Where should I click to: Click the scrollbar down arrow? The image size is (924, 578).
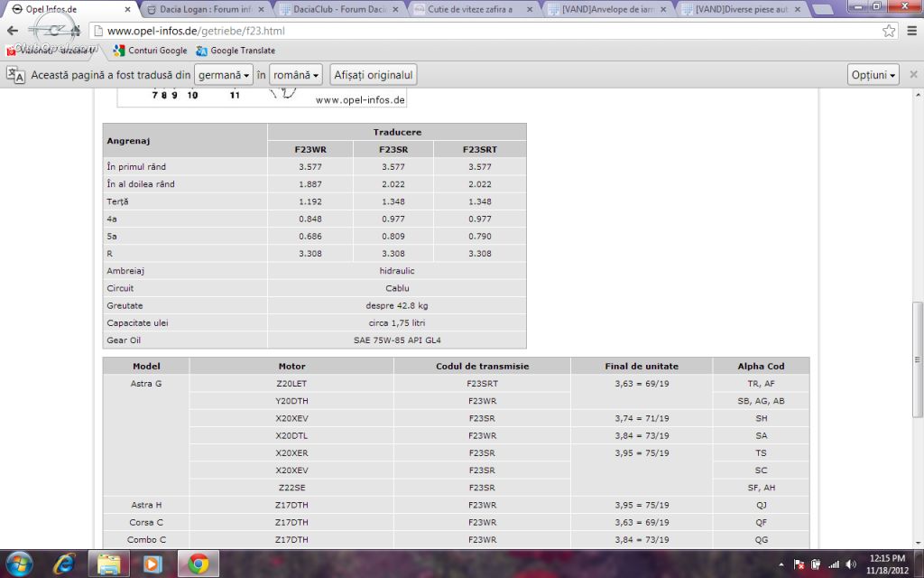917,543
